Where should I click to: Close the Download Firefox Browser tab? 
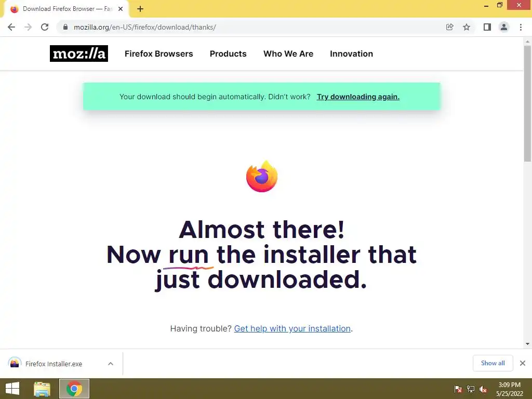pyautogui.click(x=121, y=9)
